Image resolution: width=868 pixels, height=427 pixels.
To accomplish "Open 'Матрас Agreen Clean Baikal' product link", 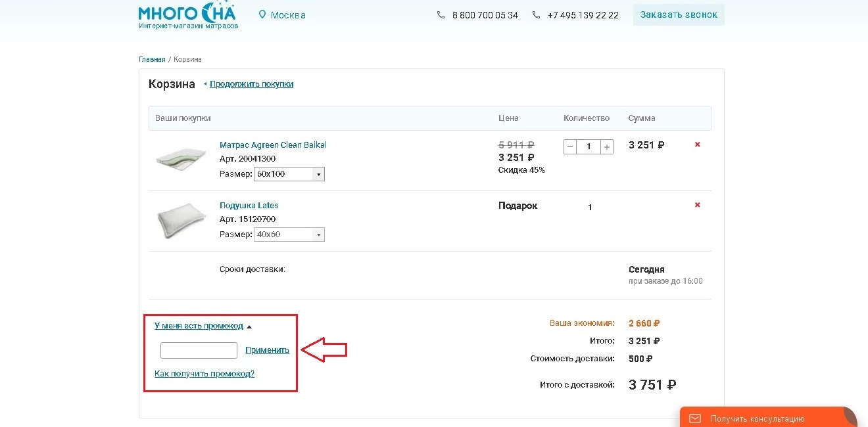I will pos(273,145).
